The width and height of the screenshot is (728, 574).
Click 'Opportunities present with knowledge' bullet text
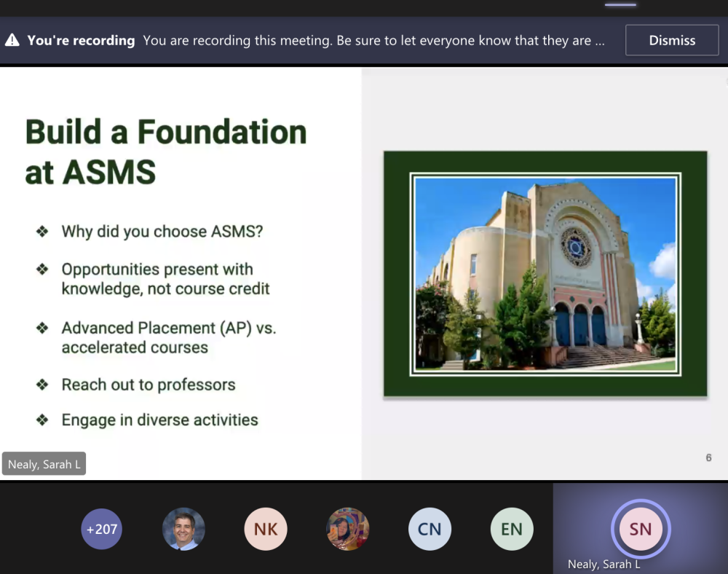coord(165,279)
